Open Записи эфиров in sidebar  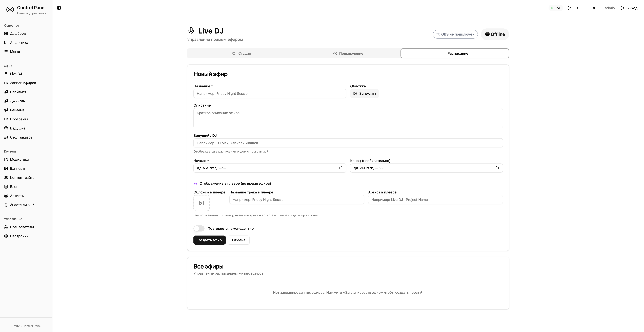click(23, 83)
